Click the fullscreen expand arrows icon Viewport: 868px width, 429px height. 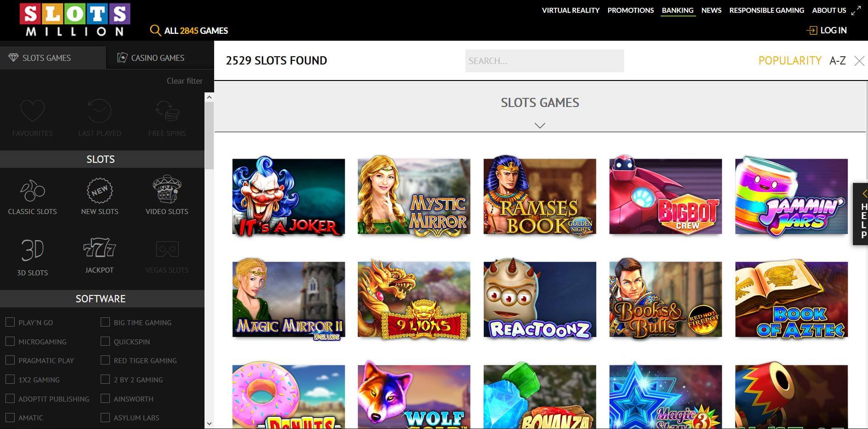pyautogui.click(x=856, y=11)
